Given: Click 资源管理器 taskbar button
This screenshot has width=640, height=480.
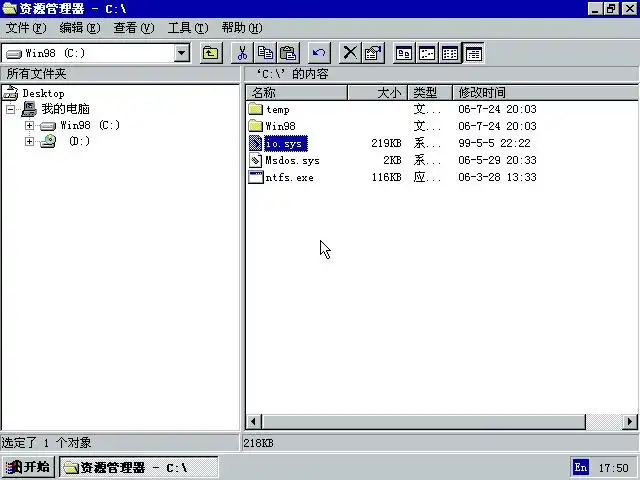Looking at the screenshot, I should coord(139,467).
